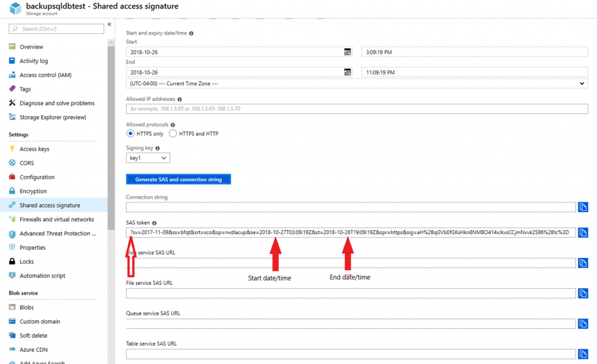Screen dimensions: 597x364
Task: Collapse the sidebar with double chevron
Action: point(109,24)
